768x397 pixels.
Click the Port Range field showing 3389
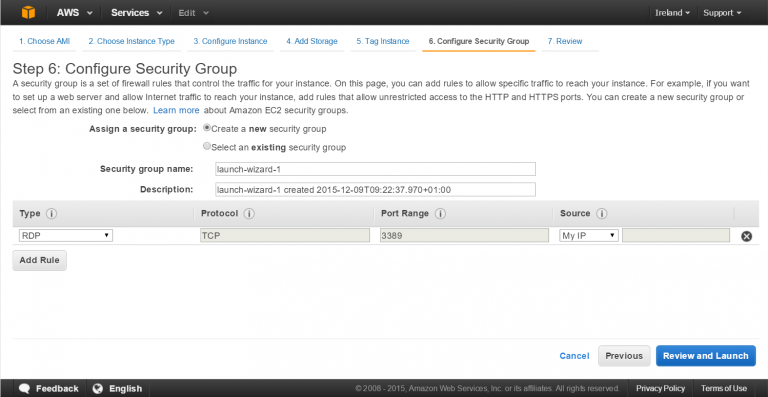464,235
